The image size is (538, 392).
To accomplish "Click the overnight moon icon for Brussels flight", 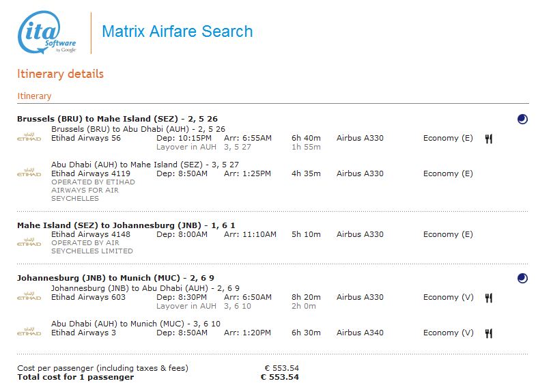I will coord(522,119).
